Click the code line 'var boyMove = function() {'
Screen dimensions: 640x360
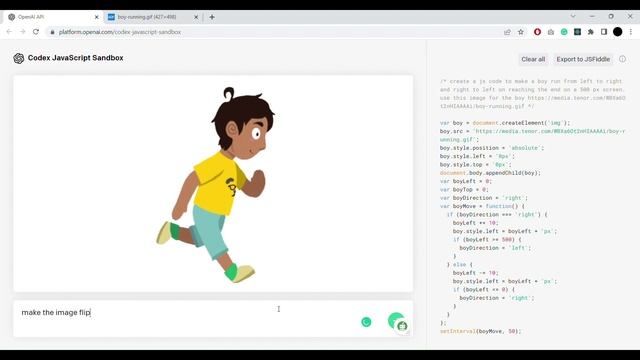click(x=482, y=206)
